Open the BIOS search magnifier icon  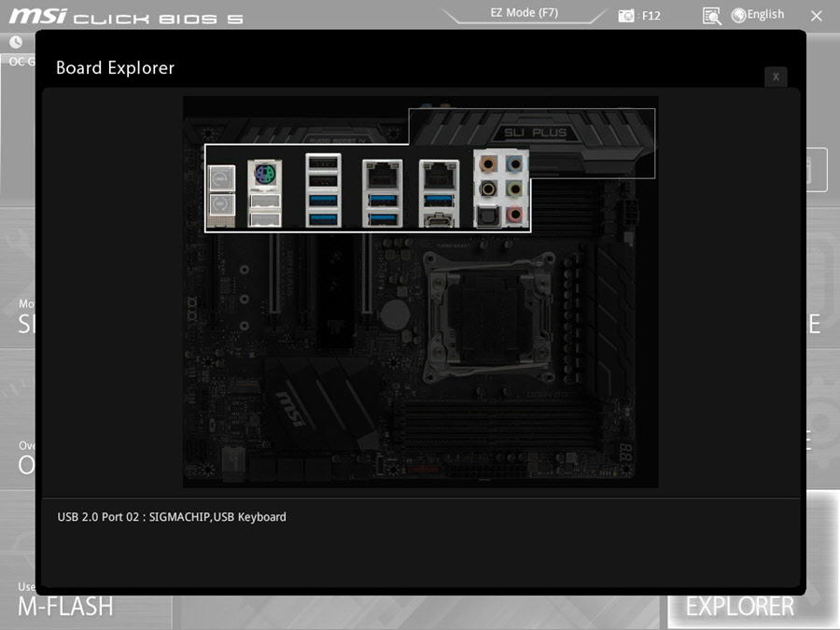coord(712,16)
